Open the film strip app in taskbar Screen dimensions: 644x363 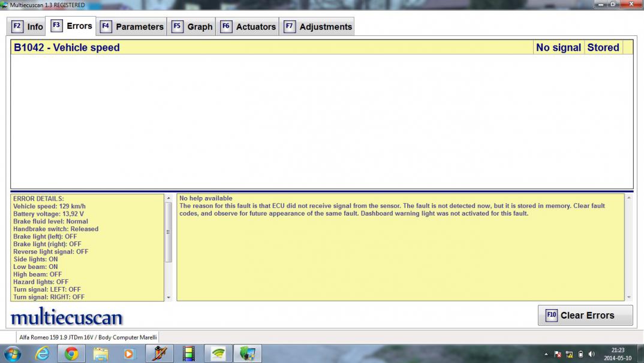188,353
